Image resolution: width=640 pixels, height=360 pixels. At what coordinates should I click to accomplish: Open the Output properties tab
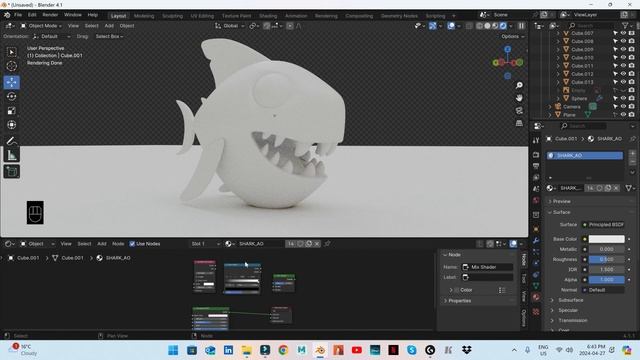click(x=536, y=166)
